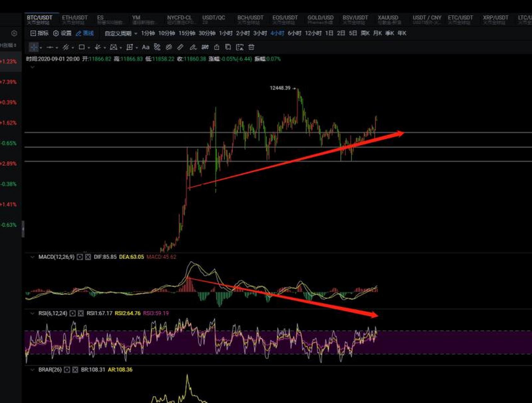Image resolution: width=532 pixels, height=403 pixels.
Task: Collapse the RSI indicator panel chevron
Action: 32,313
